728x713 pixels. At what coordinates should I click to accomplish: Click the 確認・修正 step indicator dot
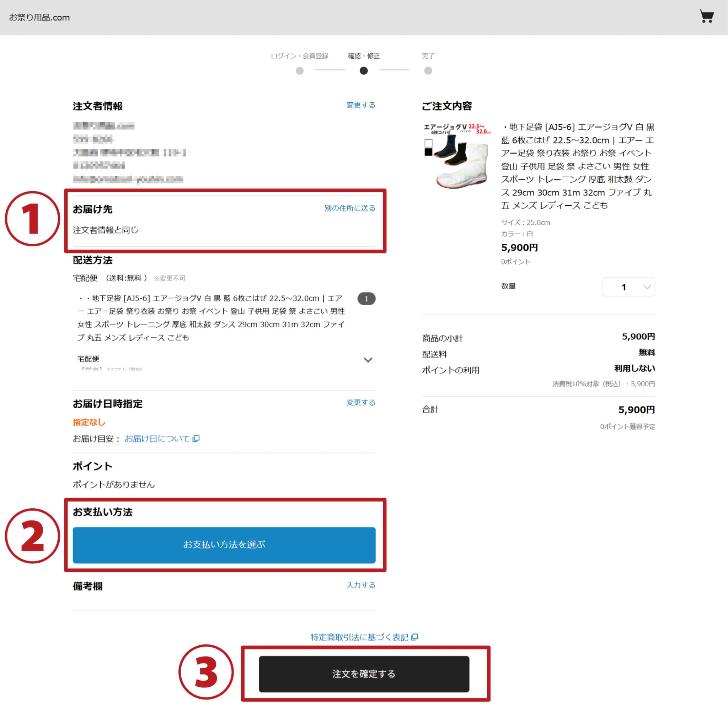click(x=363, y=70)
